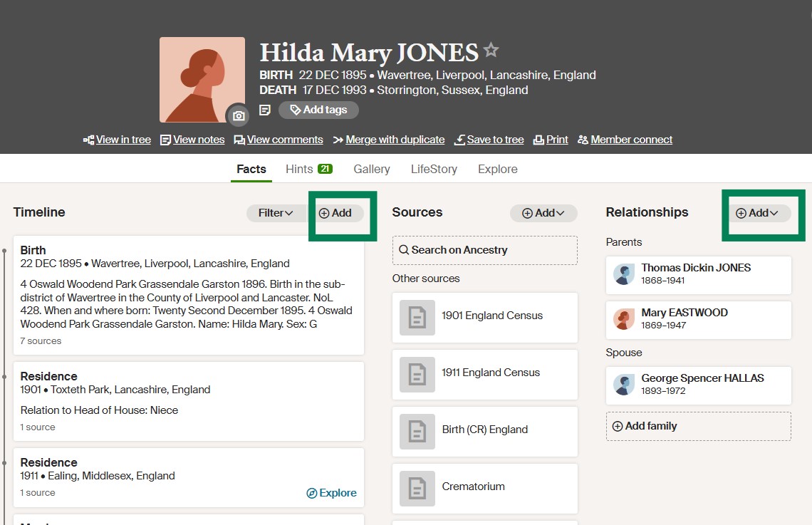The width and height of the screenshot is (812, 525).
Task: Switch to the Gallery tab
Action: (372, 169)
